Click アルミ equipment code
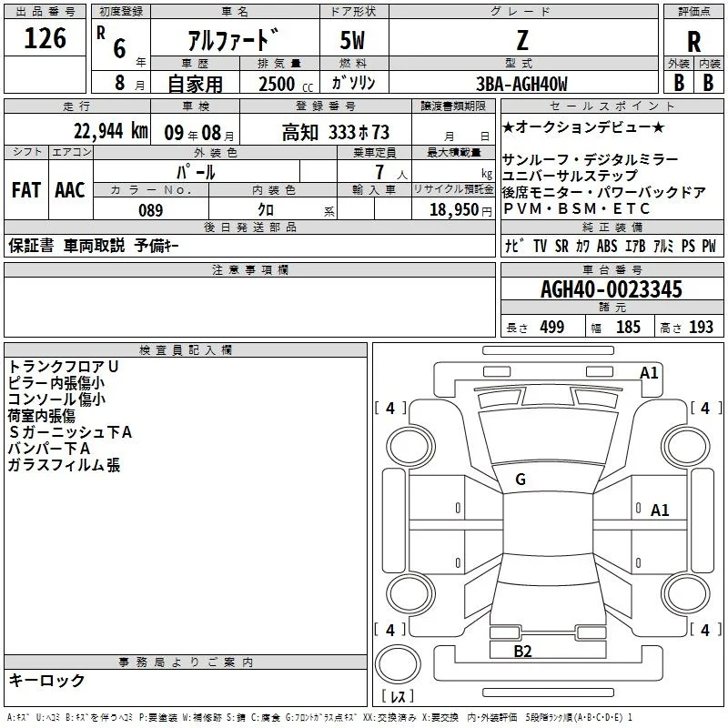 click(x=663, y=246)
